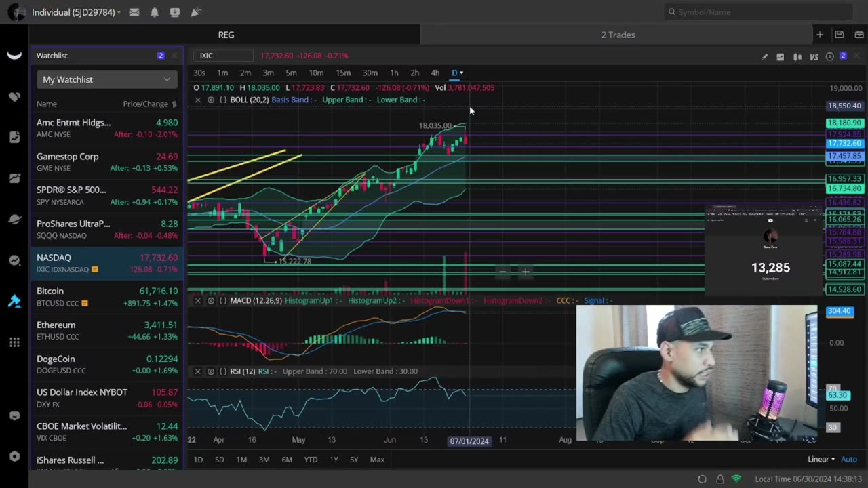This screenshot has width=868, height=488.
Task: Select US Dollar Index NYBOT row
Action: click(107, 398)
